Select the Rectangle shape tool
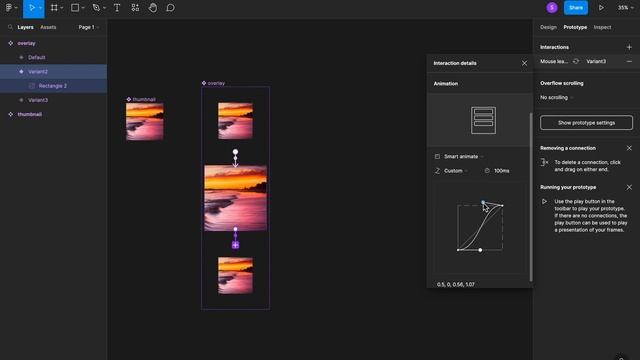640x360 pixels. [x=75, y=8]
